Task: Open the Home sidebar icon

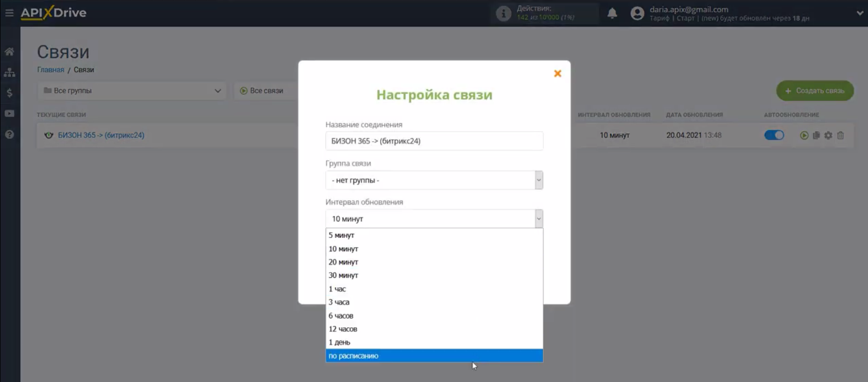Action: [9, 52]
